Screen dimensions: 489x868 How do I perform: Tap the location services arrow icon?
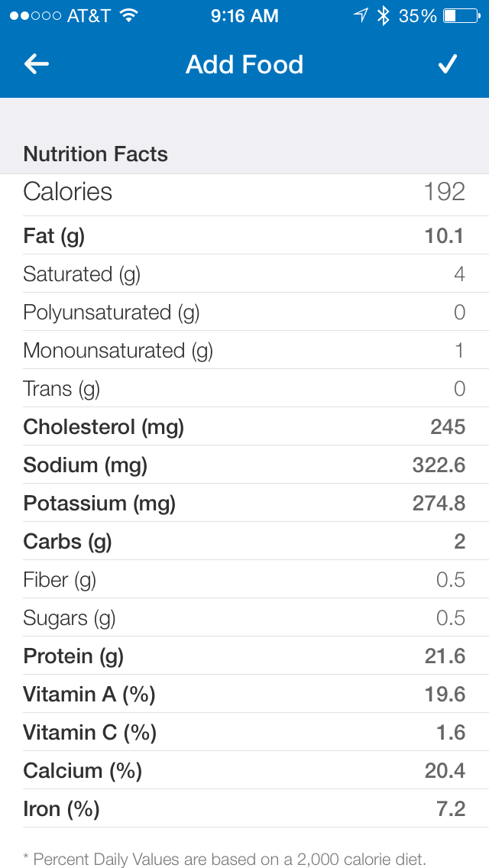pos(361,16)
